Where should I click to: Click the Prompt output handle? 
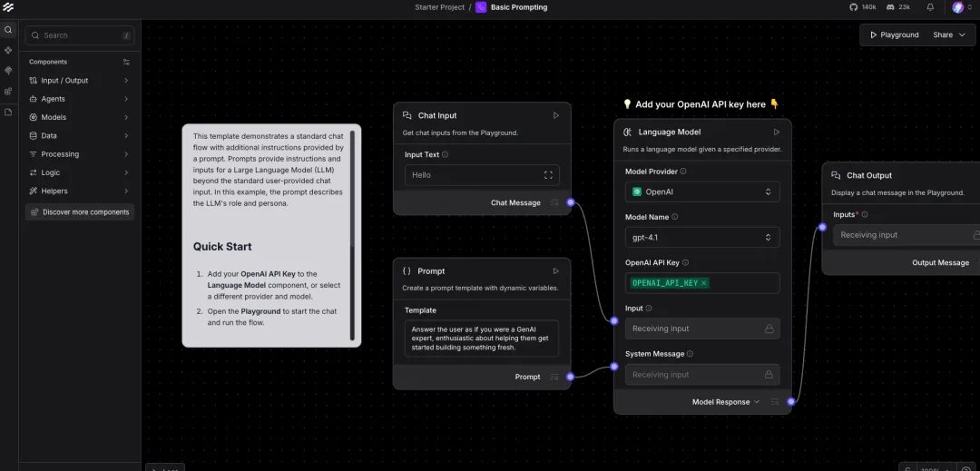tap(570, 377)
